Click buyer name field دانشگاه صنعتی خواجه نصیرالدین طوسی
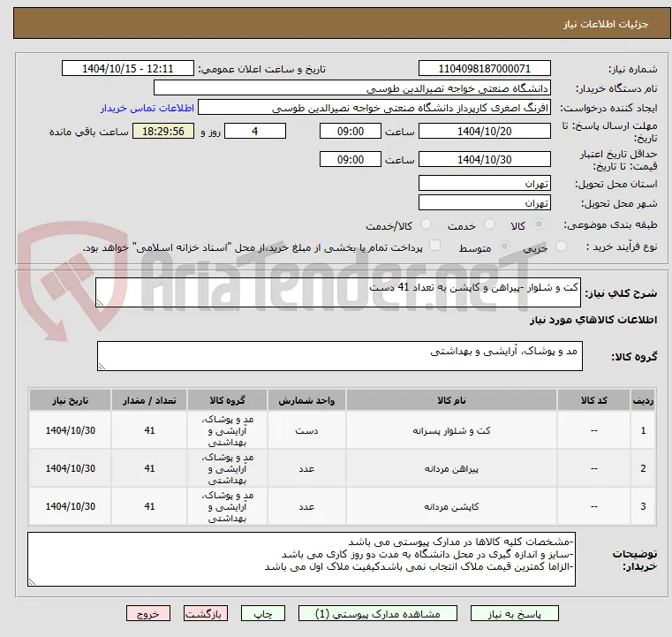This screenshot has height=637, width=672. point(351,87)
